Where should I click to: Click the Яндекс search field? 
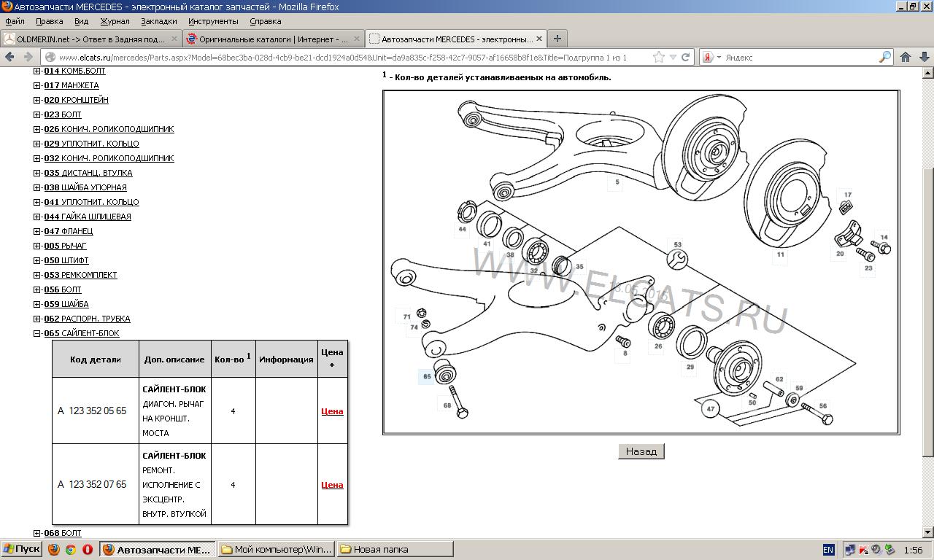(801, 57)
